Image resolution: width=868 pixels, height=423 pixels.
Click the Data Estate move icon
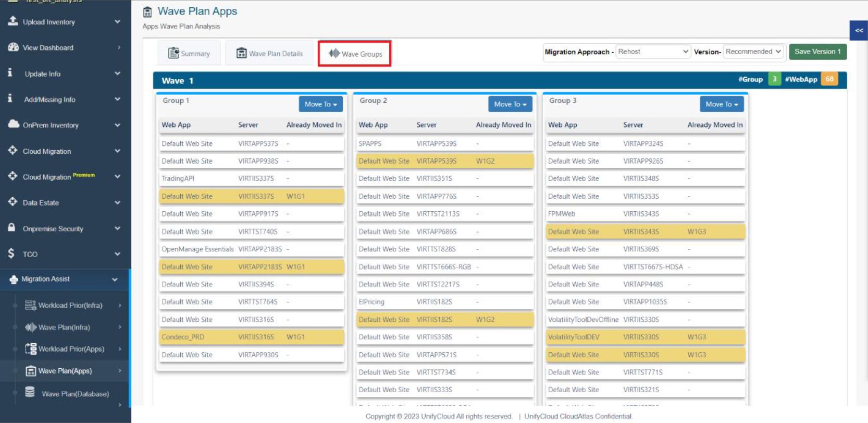click(13, 202)
